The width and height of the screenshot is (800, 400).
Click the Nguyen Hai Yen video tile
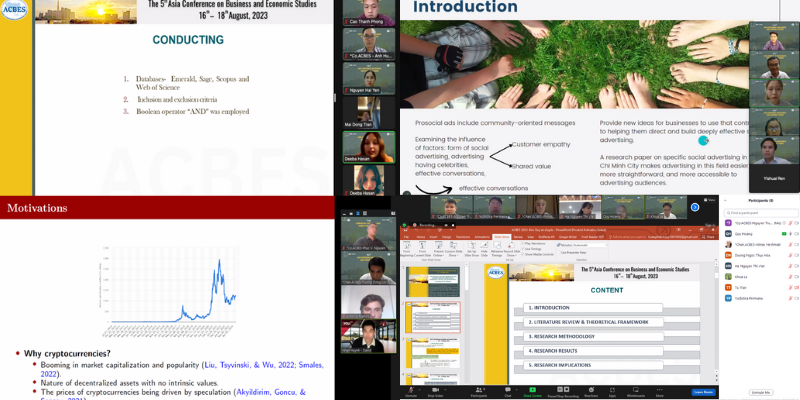[x=368, y=79]
